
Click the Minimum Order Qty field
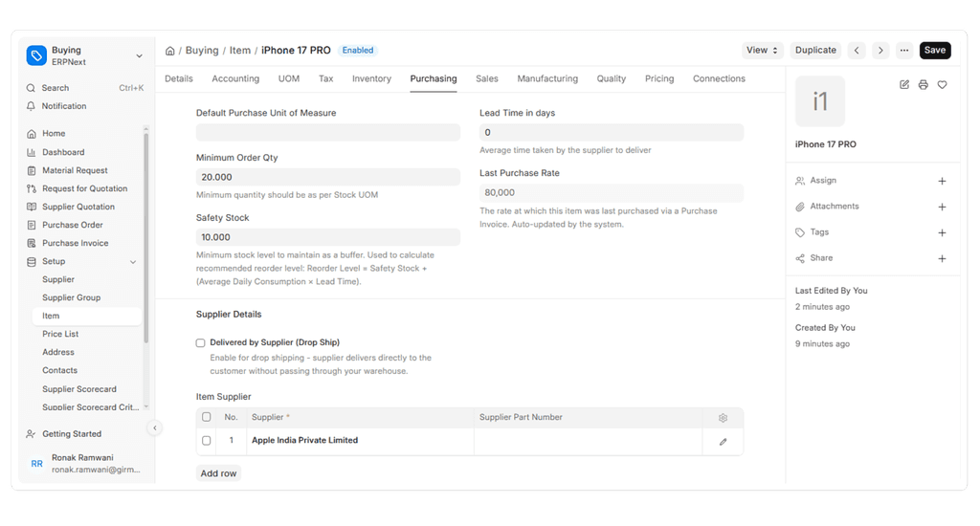pyautogui.click(x=328, y=178)
